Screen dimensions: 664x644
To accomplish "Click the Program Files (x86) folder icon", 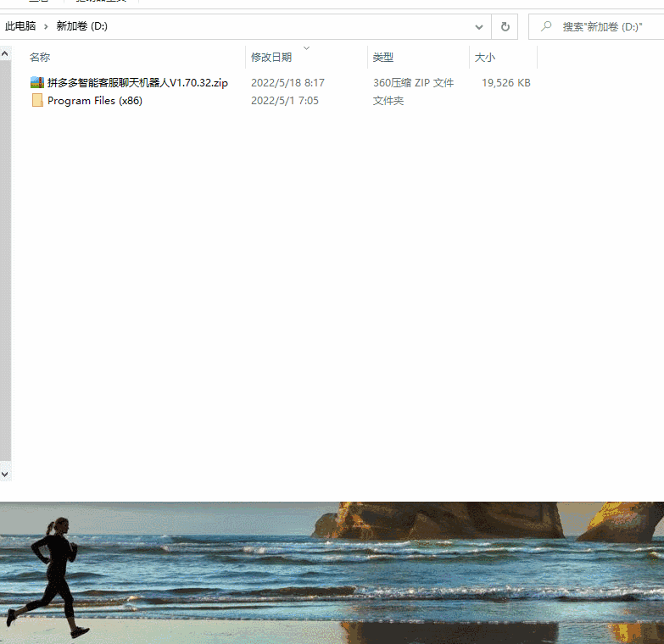I will pyautogui.click(x=37, y=100).
